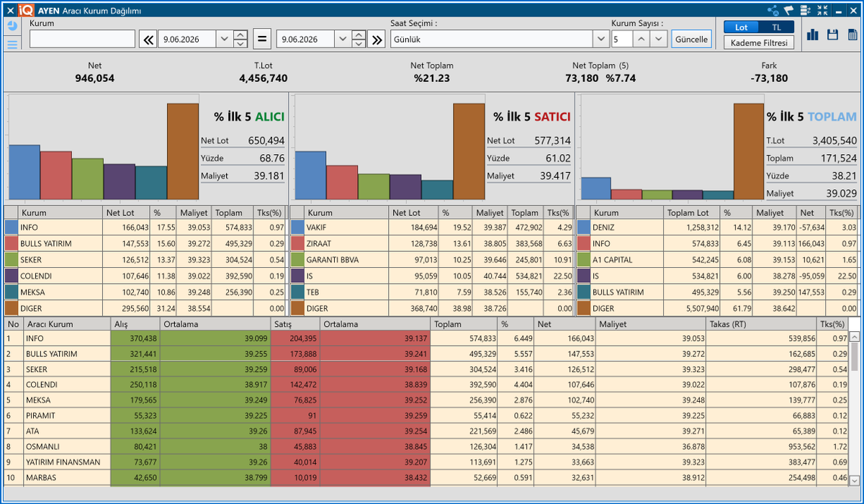Click Toplam Lot header in totals table
The image size is (864, 504).
(691, 212)
